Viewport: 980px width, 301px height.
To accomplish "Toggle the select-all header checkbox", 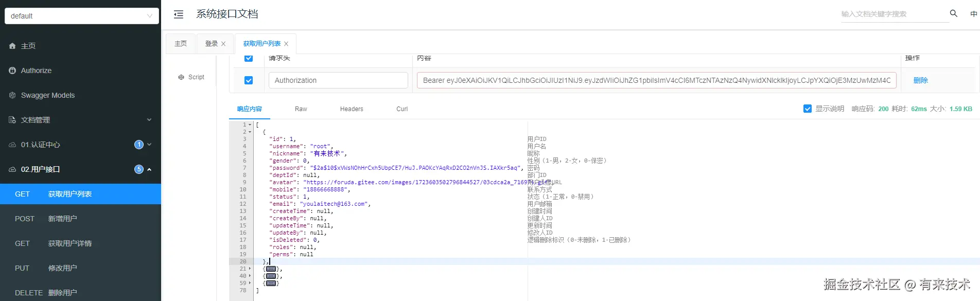I will coord(249,58).
